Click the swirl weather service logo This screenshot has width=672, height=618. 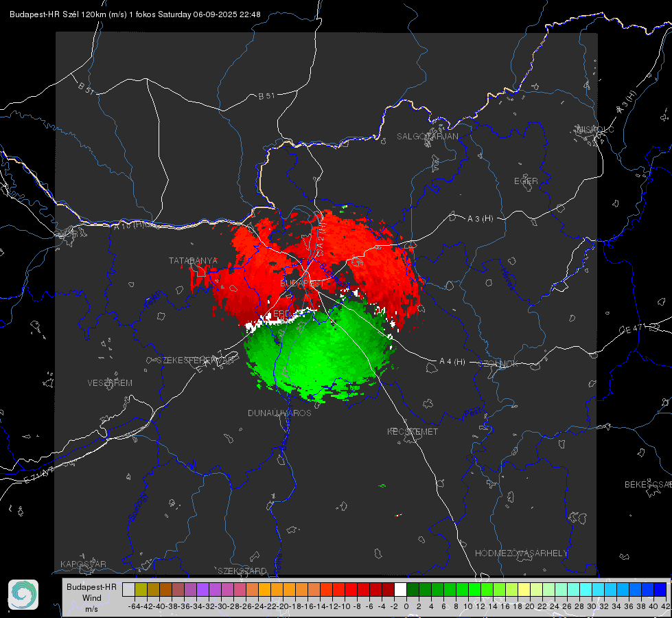point(23,595)
